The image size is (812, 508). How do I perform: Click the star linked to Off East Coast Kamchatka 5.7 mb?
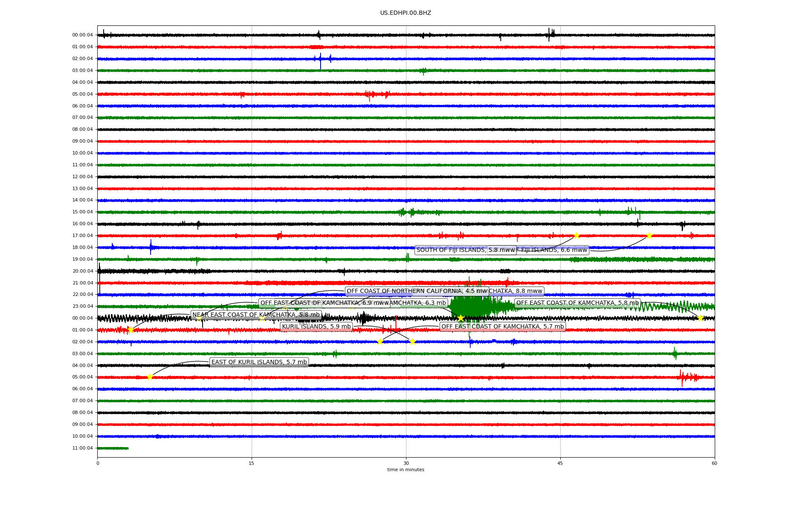(380, 342)
